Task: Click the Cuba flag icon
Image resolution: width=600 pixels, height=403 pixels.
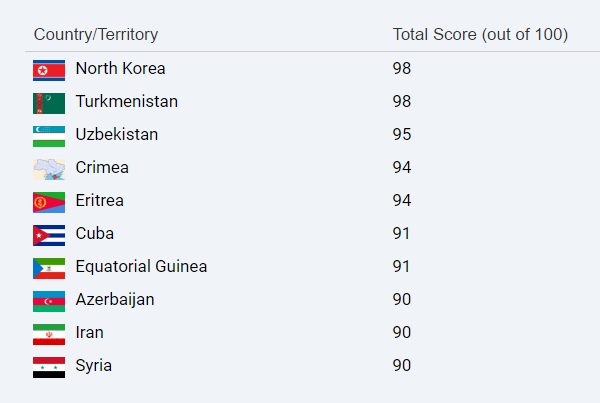Action: pyautogui.click(x=49, y=235)
